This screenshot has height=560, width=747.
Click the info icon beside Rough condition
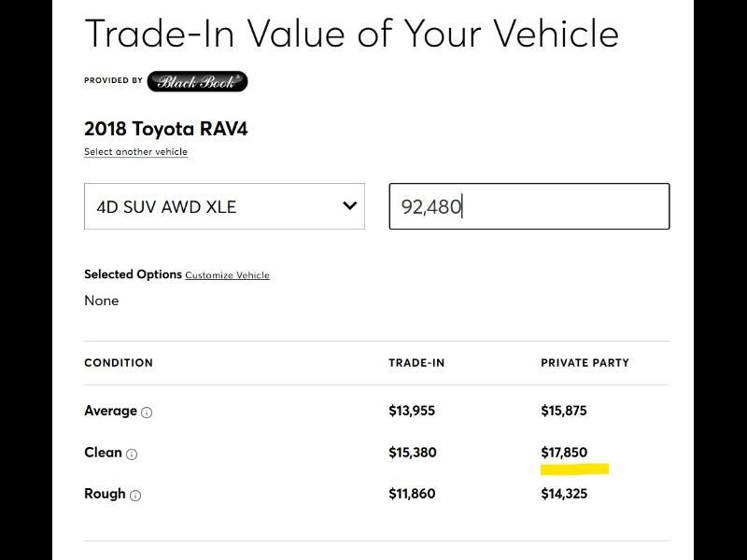pyautogui.click(x=138, y=495)
